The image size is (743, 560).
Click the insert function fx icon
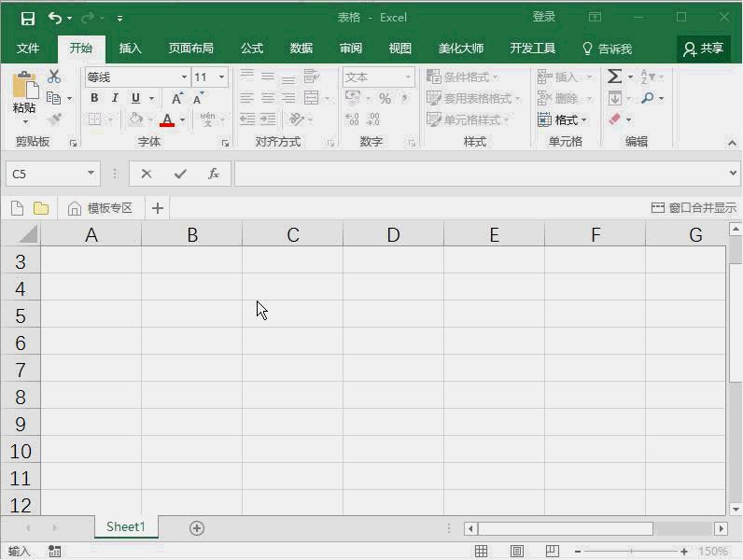(x=213, y=174)
